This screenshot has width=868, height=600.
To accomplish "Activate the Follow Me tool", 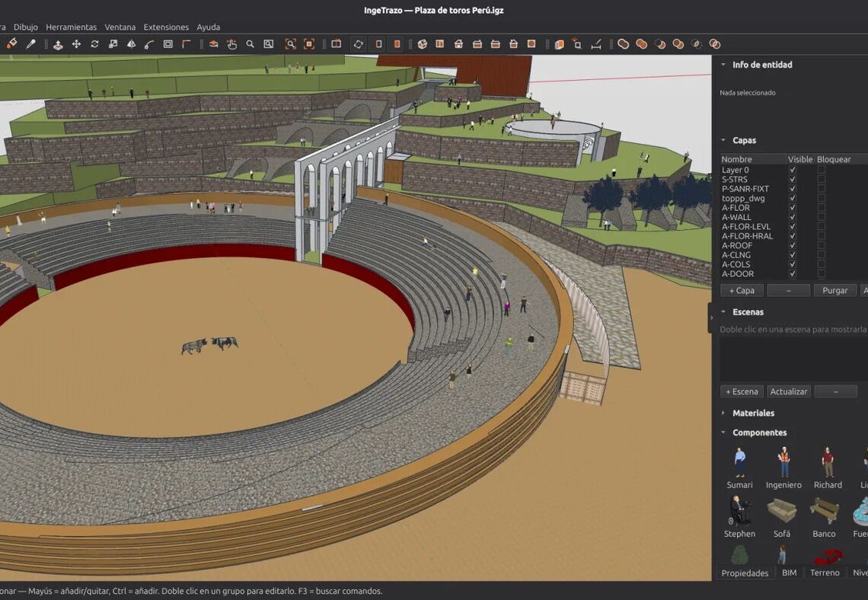I will tap(149, 44).
